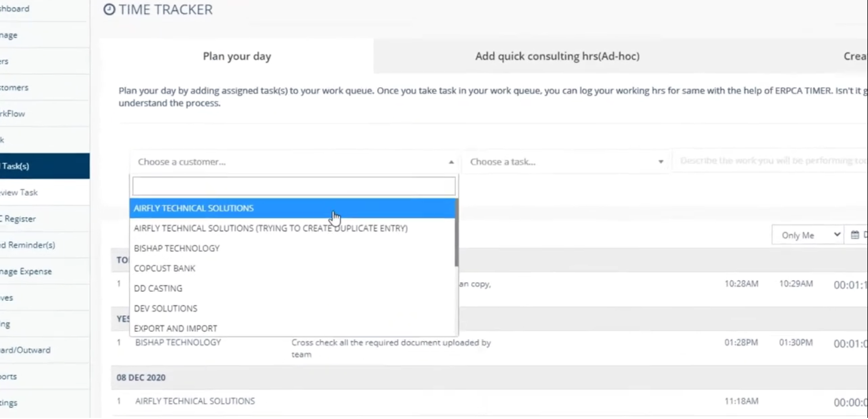Choose DD CASTING customer option
This screenshot has width=868, height=419.
point(292,288)
